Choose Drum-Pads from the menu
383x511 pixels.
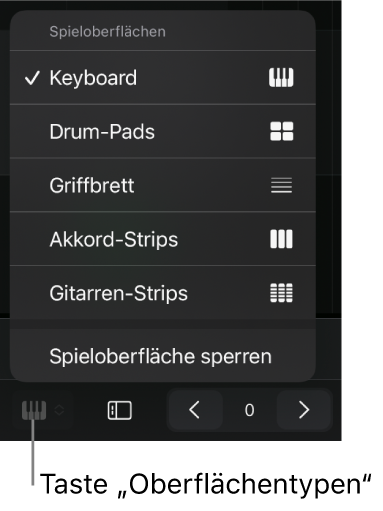(x=163, y=131)
